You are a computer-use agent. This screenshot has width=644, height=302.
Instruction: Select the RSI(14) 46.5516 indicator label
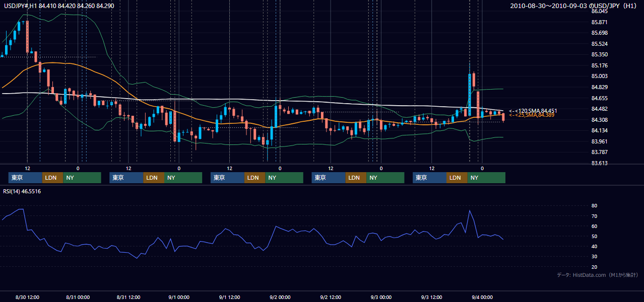(x=22, y=191)
